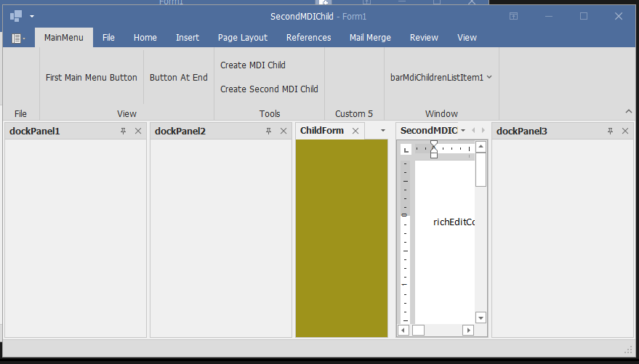Open the References ribbon tab

point(308,38)
